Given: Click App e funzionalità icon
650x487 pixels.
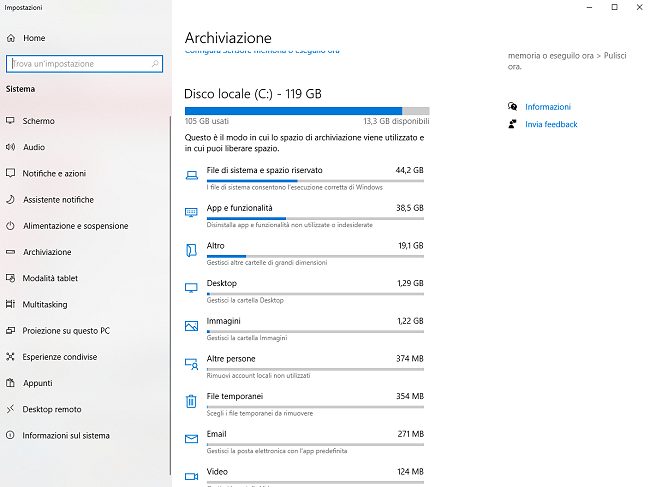Looking at the screenshot, I should 191,213.
